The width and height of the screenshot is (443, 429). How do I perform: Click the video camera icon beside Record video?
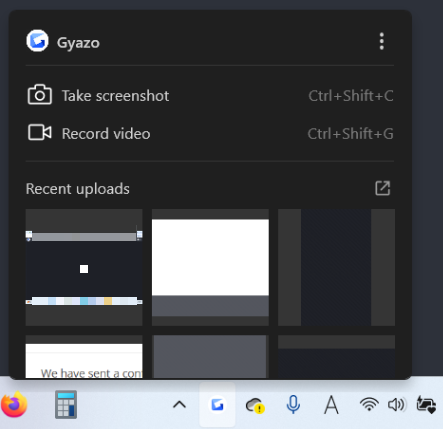point(40,133)
